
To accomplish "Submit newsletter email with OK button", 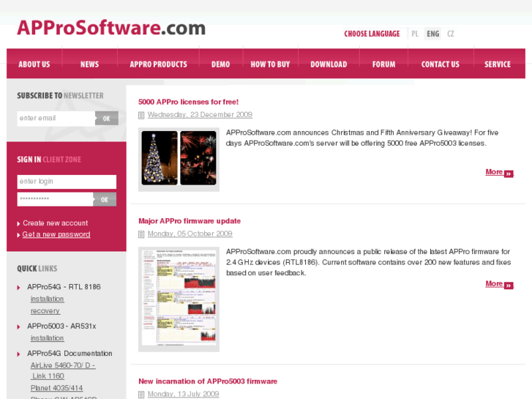I will tap(107, 118).
